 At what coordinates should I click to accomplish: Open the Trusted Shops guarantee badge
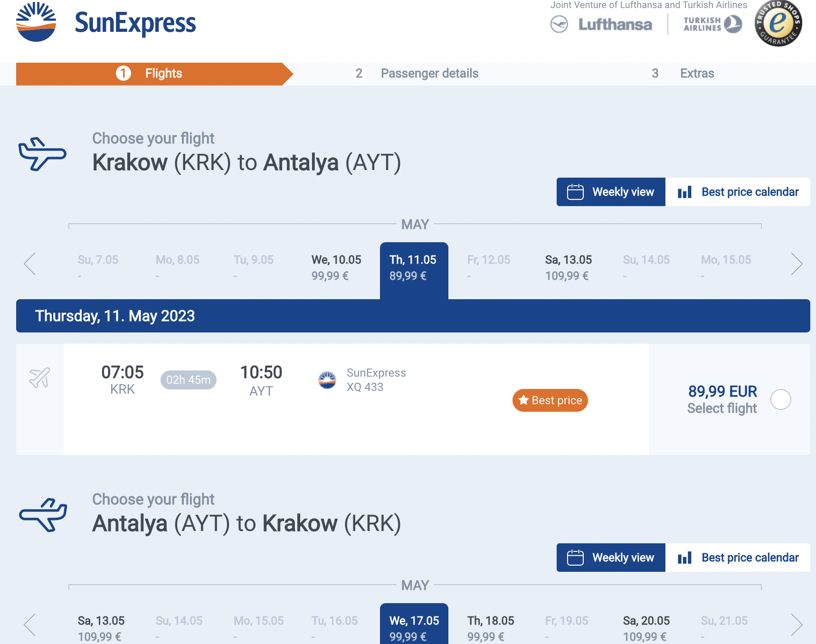pos(778,22)
